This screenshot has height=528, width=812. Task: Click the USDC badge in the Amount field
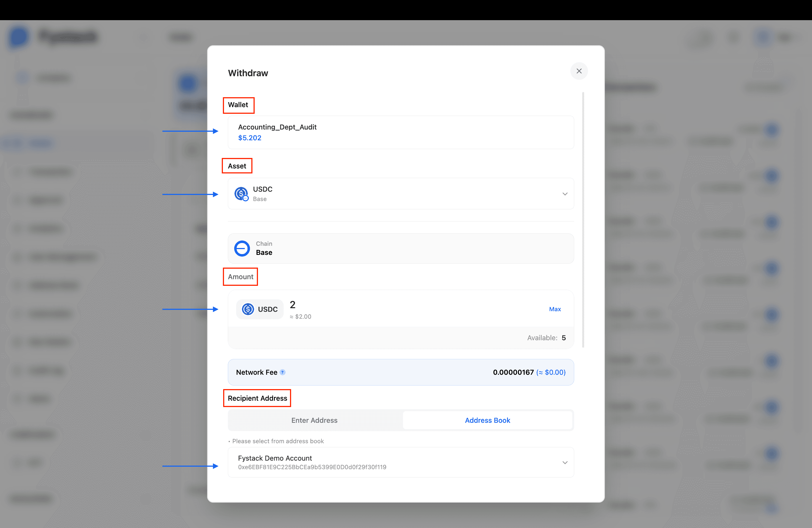coord(260,309)
